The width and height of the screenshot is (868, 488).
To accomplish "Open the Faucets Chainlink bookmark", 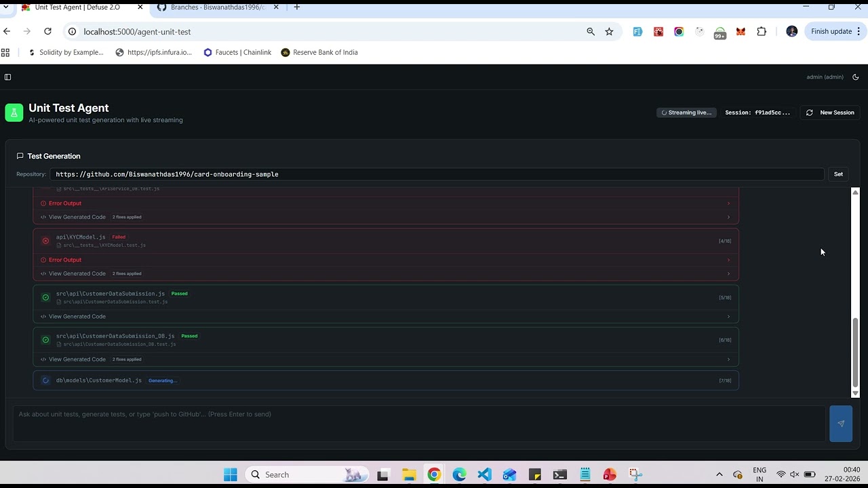I will click(237, 52).
